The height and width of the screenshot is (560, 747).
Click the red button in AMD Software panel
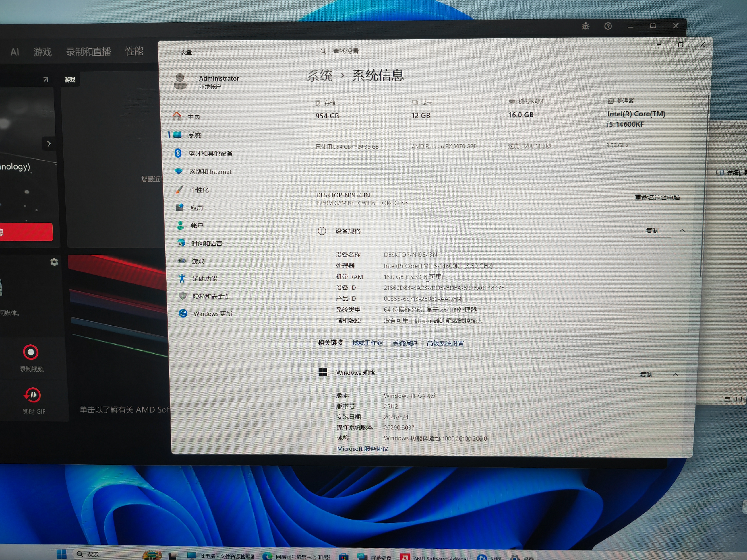(26, 232)
